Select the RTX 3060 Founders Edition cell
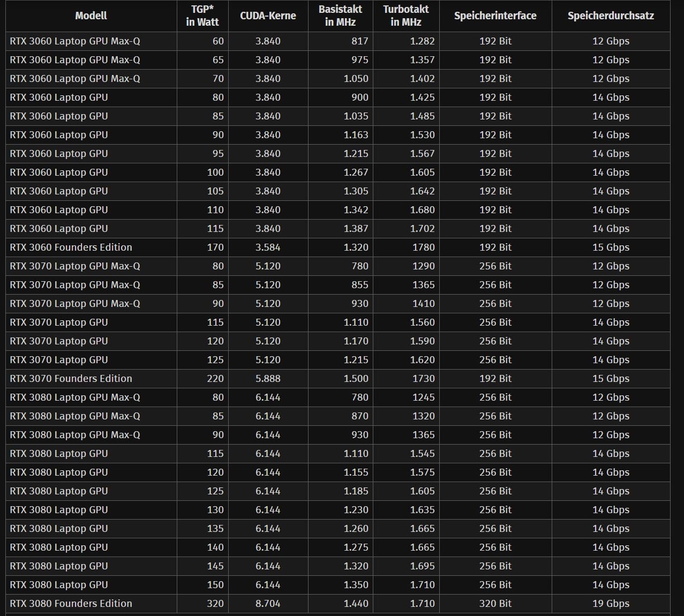Screen dimensions: 684x616 [71, 247]
